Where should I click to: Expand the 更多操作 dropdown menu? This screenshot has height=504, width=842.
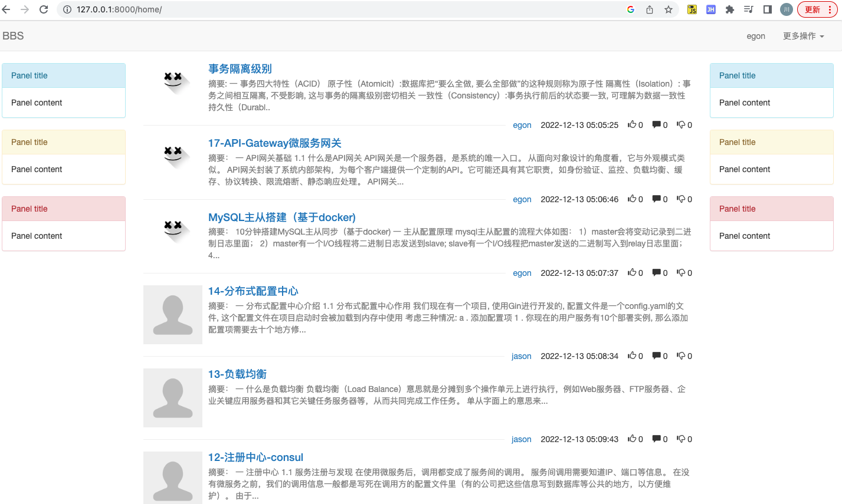click(x=803, y=36)
